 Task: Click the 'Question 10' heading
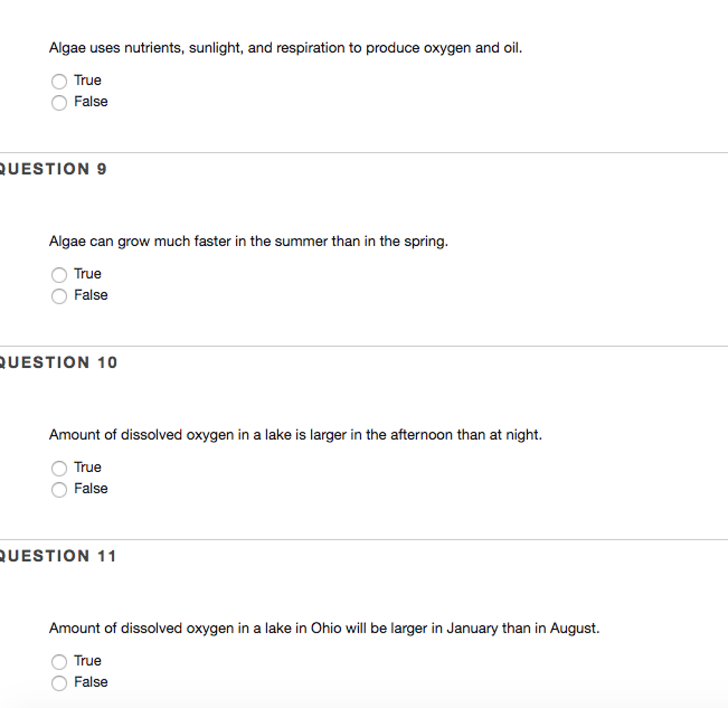point(58,363)
